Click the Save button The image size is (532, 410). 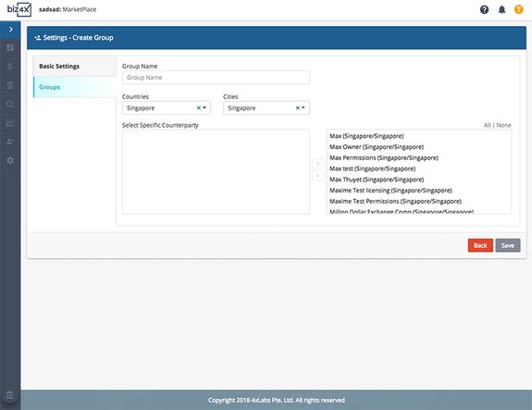point(508,245)
